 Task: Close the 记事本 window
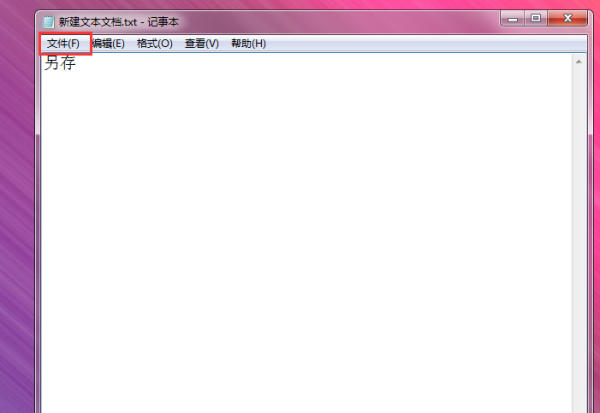(567, 18)
